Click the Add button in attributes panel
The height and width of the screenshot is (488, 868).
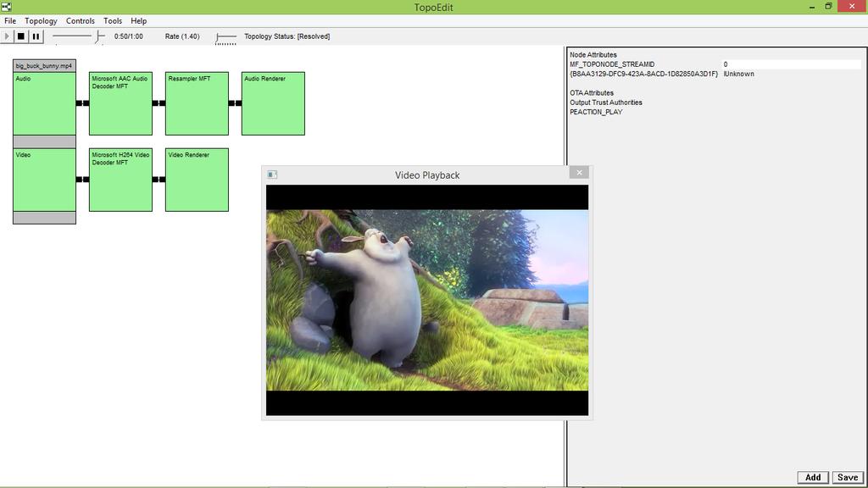click(813, 478)
